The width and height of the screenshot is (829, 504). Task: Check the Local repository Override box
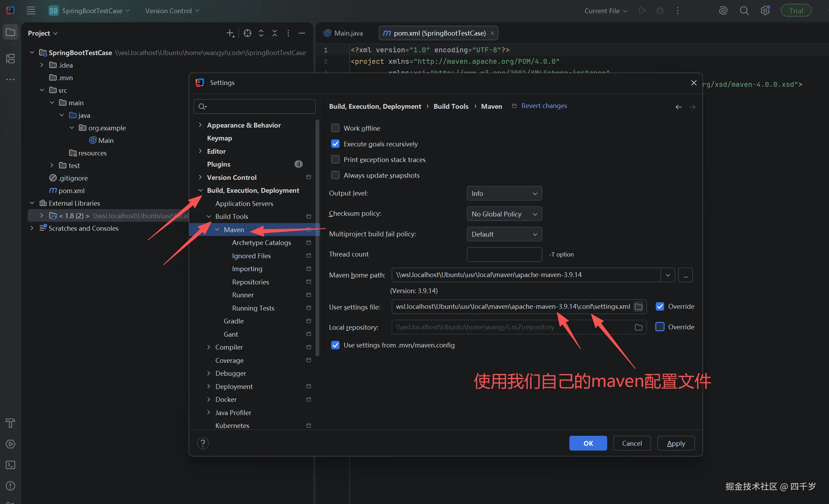coord(660,327)
